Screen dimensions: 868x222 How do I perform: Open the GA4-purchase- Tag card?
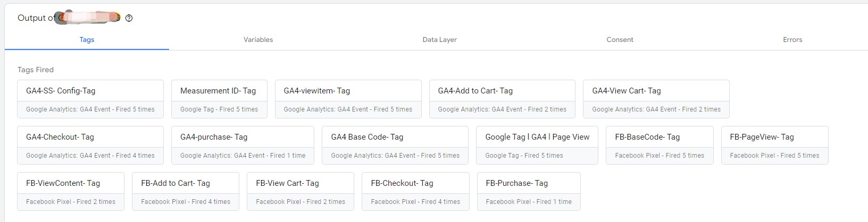click(x=243, y=145)
